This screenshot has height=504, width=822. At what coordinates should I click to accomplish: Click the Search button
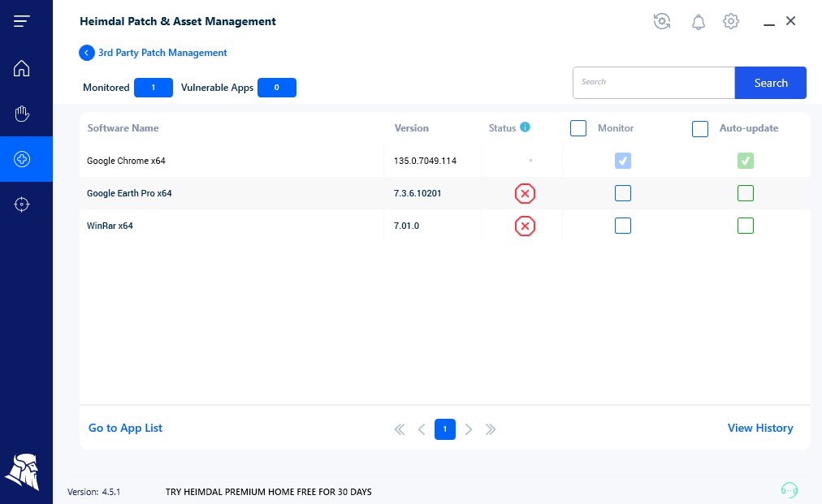click(770, 83)
